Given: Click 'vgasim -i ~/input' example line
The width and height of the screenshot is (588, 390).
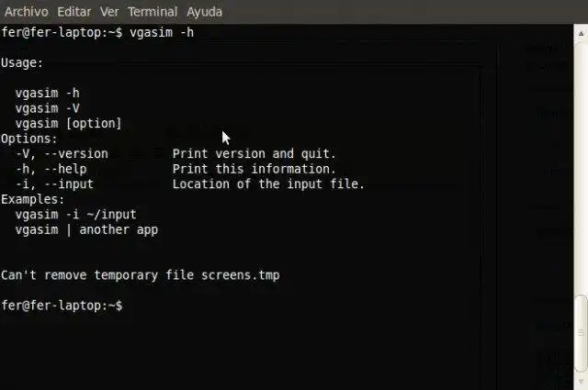Looking at the screenshot, I should [x=75, y=214].
